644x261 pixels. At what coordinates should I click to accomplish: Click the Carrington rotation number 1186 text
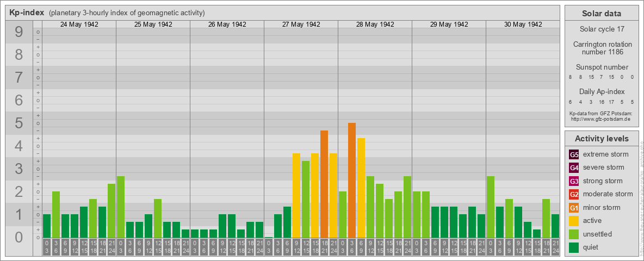tap(602, 48)
